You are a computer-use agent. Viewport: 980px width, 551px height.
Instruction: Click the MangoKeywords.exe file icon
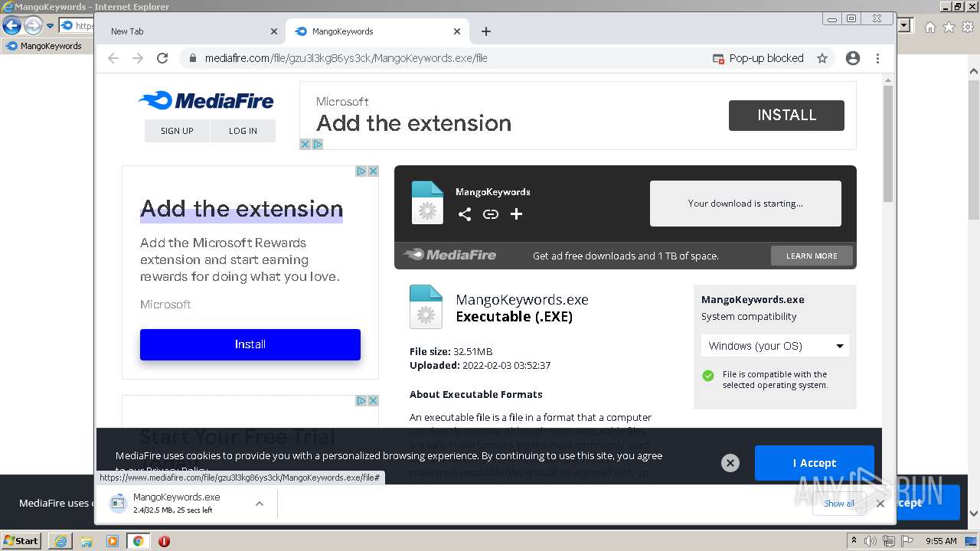click(426, 307)
